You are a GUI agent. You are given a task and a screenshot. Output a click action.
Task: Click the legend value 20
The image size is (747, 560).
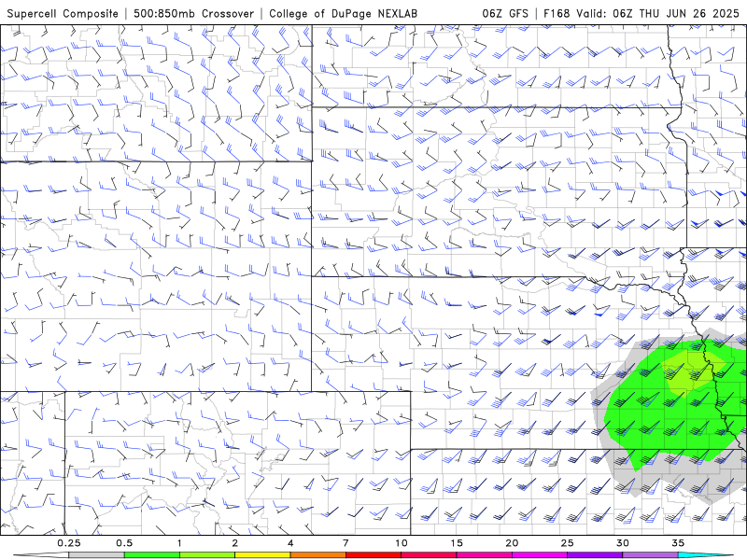click(512, 543)
